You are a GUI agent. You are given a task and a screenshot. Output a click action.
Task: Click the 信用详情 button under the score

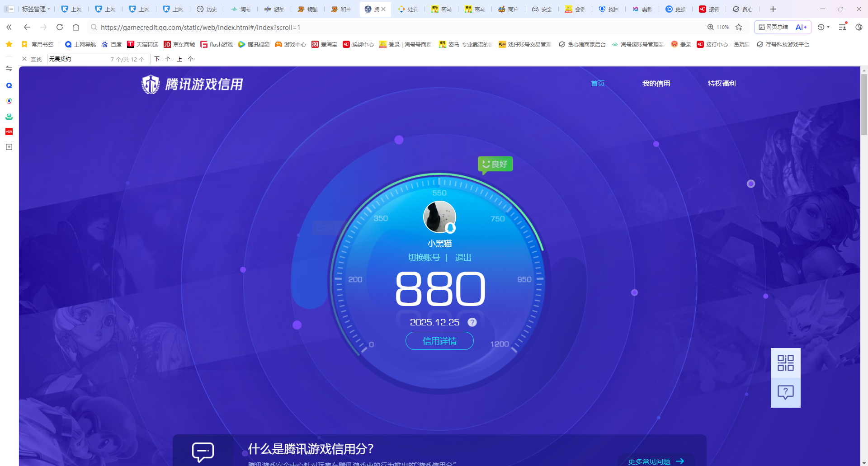439,341
